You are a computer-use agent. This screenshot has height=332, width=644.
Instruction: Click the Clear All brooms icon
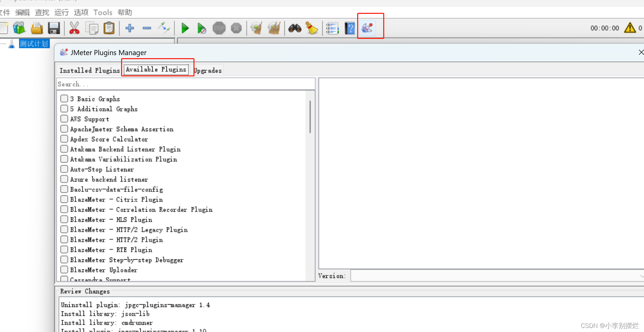coord(274,28)
